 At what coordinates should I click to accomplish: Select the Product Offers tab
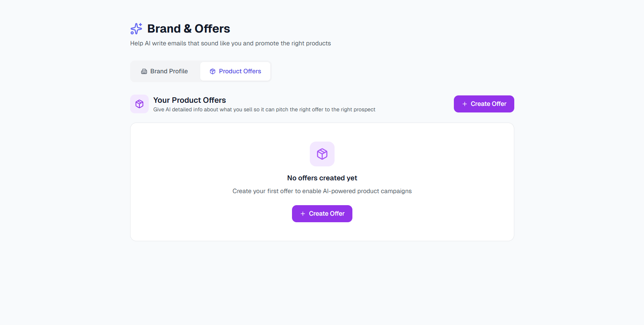[235, 71]
